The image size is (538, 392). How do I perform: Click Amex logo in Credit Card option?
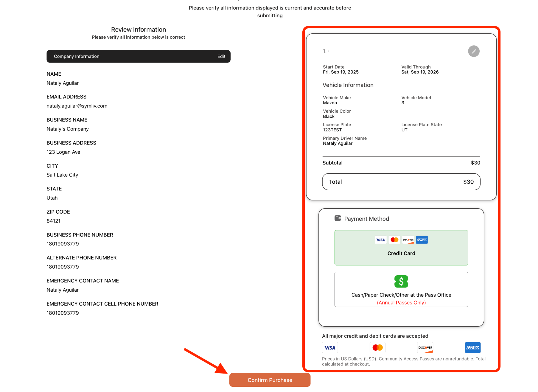tap(422, 240)
